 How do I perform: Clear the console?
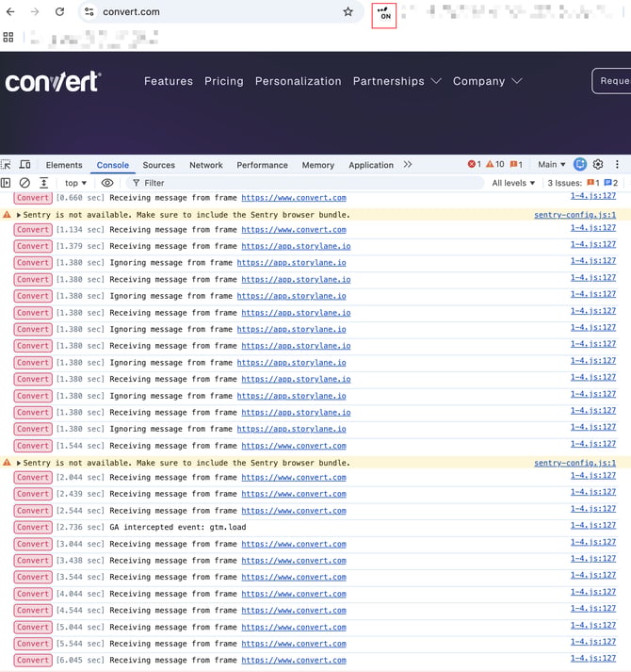click(x=24, y=183)
